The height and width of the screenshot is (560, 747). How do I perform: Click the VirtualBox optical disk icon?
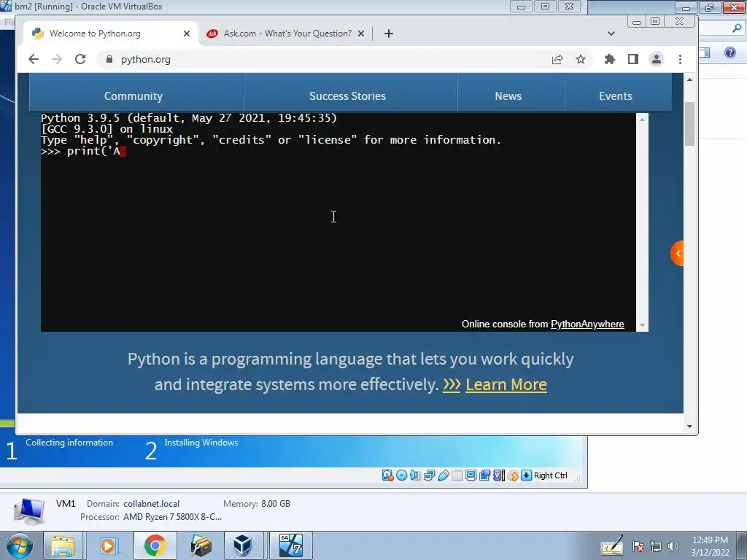402,475
